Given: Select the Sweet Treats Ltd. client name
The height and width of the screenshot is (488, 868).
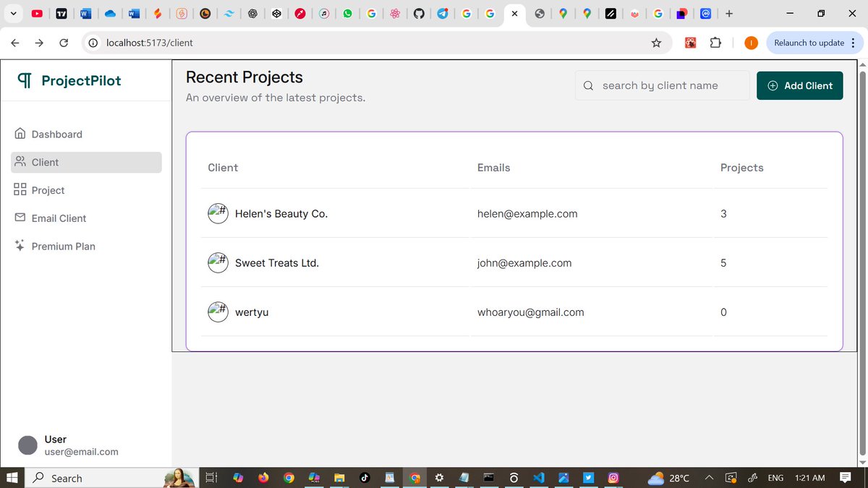Looking at the screenshot, I should point(277,263).
